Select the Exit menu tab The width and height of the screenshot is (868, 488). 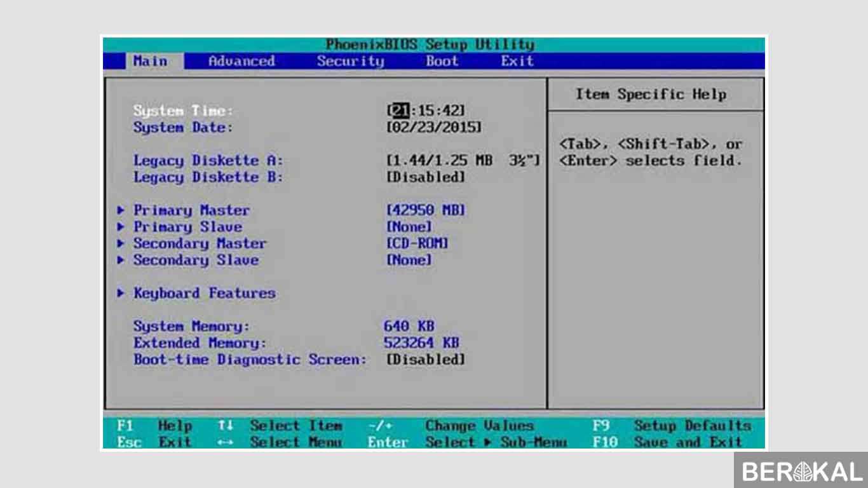pyautogui.click(x=517, y=61)
